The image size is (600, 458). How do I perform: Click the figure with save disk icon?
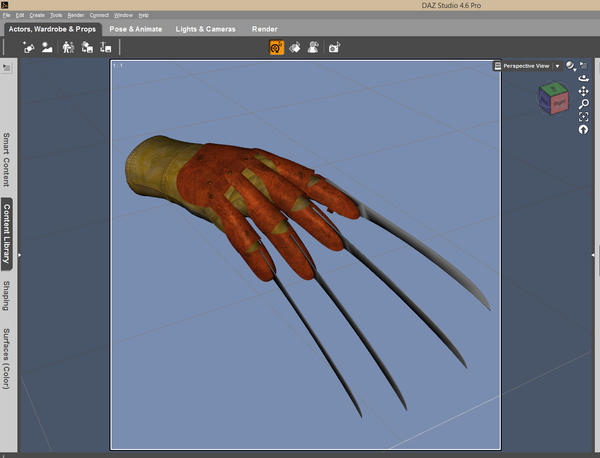tap(87, 47)
